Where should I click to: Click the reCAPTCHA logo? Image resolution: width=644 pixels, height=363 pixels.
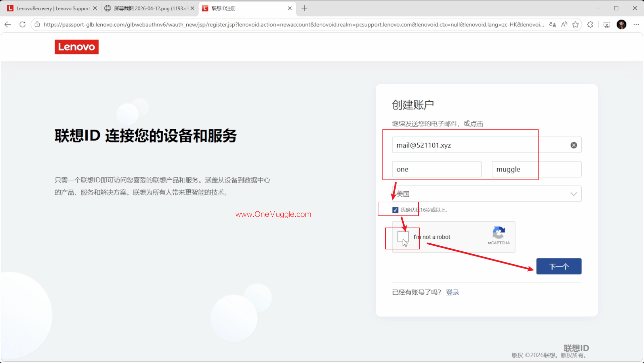[x=499, y=233]
